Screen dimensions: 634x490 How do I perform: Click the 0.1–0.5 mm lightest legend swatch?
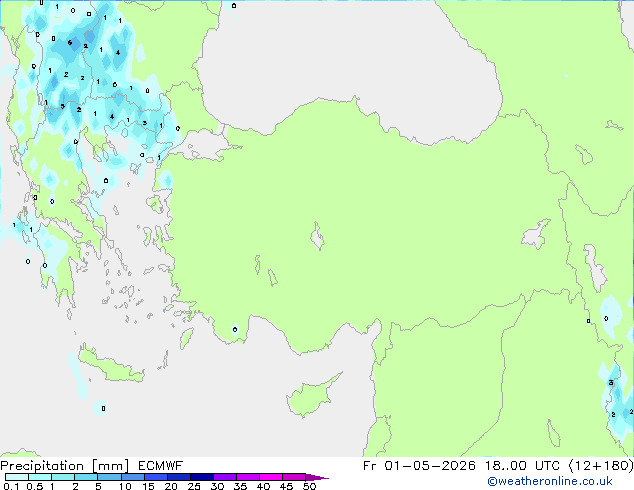[x=17, y=477]
